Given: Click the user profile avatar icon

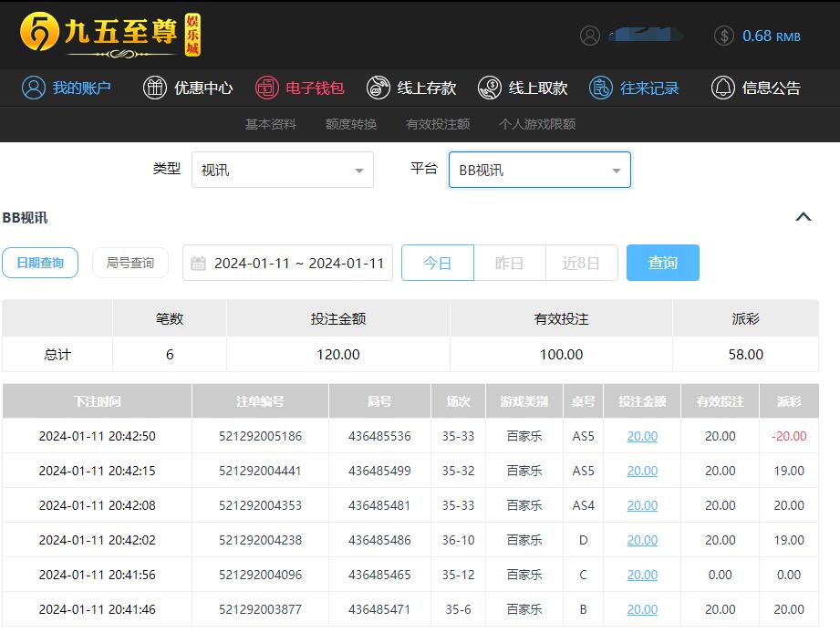Looking at the screenshot, I should (590, 36).
